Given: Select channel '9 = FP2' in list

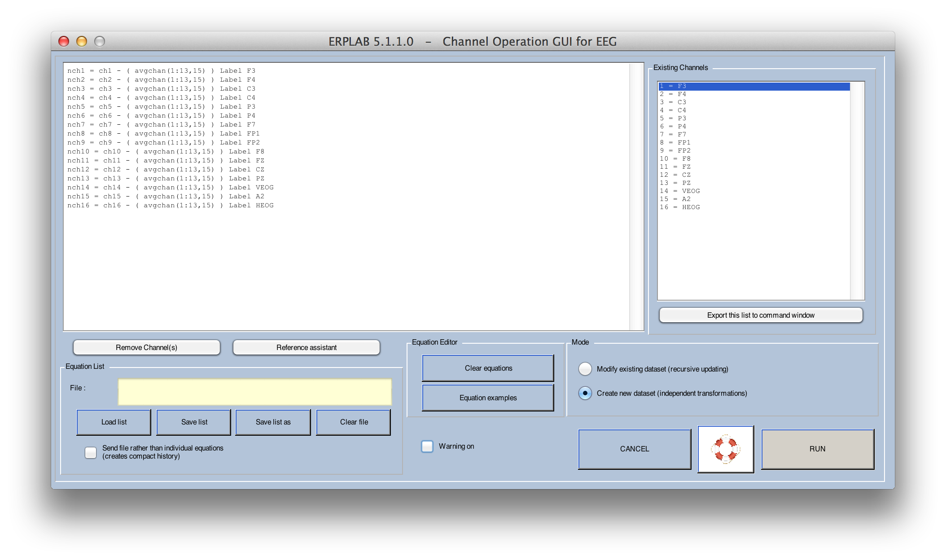Looking at the screenshot, I should pyautogui.click(x=754, y=151).
